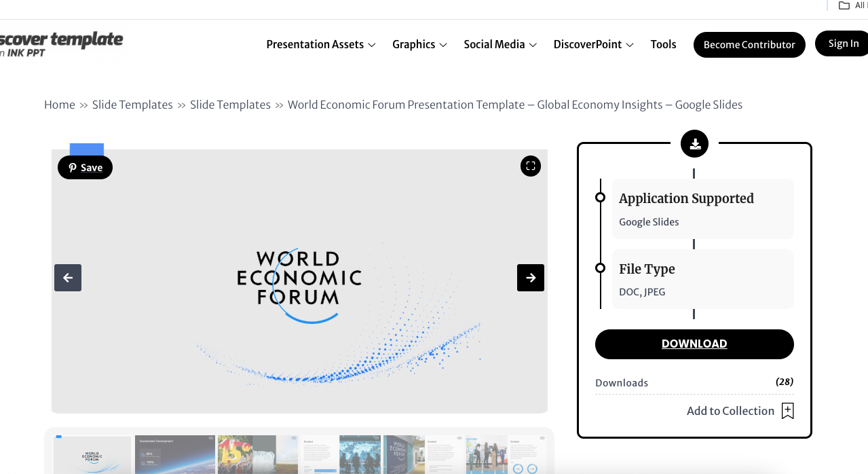Image resolution: width=868 pixels, height=474 pixels.
Task: Select the 1.5° collage slide thumbnail
Action: point(258,455)
